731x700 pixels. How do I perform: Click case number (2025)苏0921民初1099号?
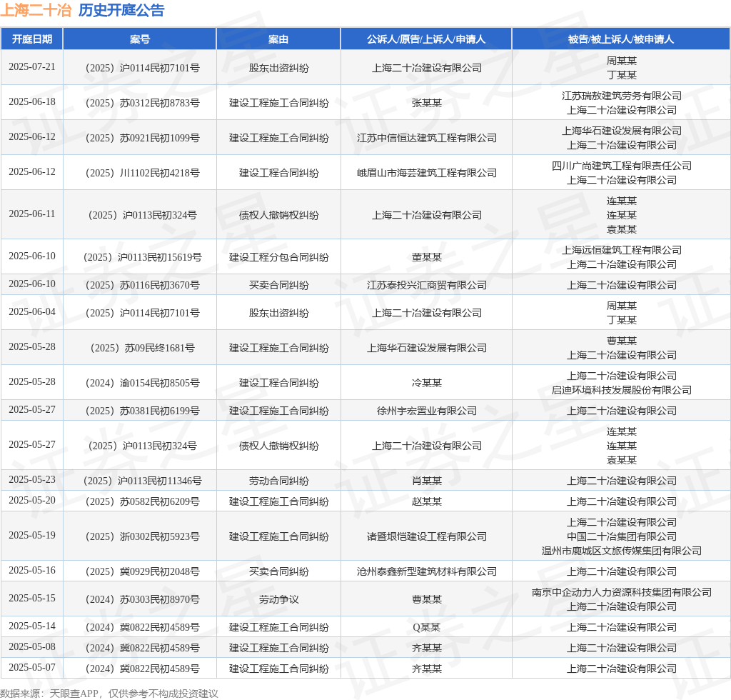pos(142,138)
